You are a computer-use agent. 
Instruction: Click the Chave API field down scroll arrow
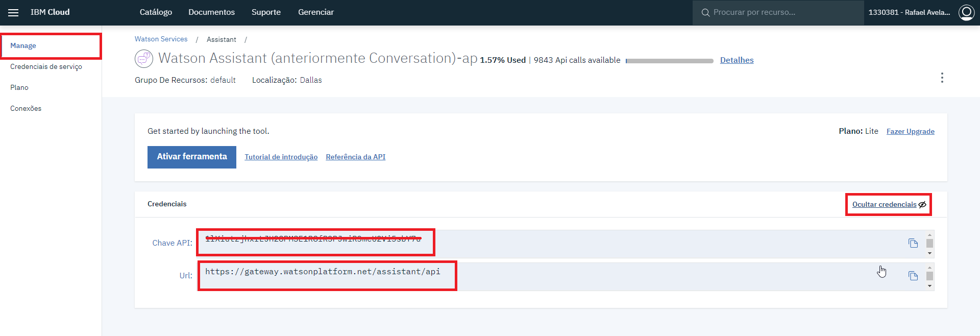[929, 253]
